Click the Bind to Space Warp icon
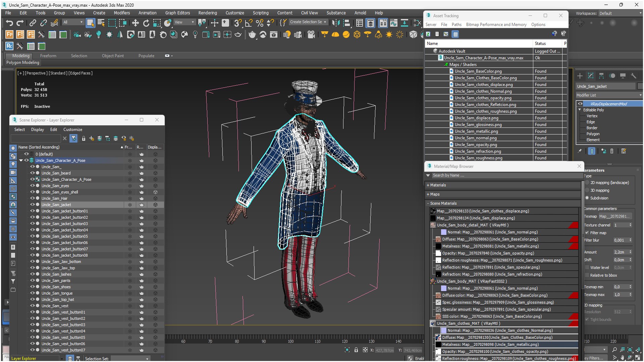 coord(54,23)
